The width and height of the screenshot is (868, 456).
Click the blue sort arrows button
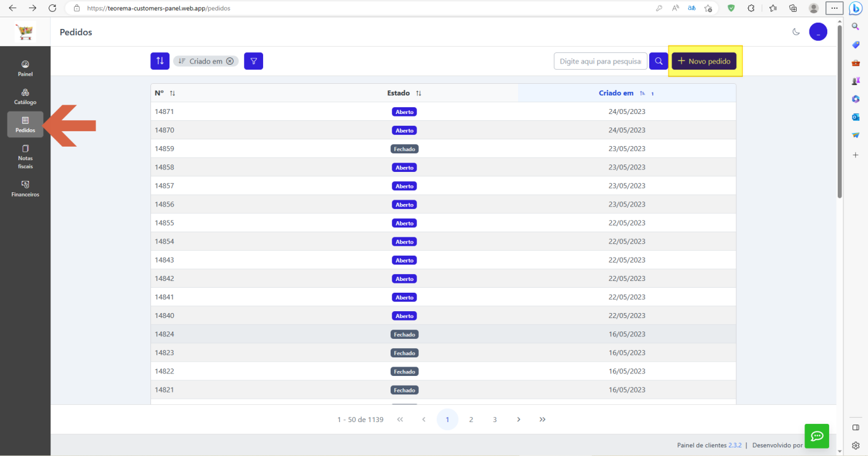coord(160,61)
